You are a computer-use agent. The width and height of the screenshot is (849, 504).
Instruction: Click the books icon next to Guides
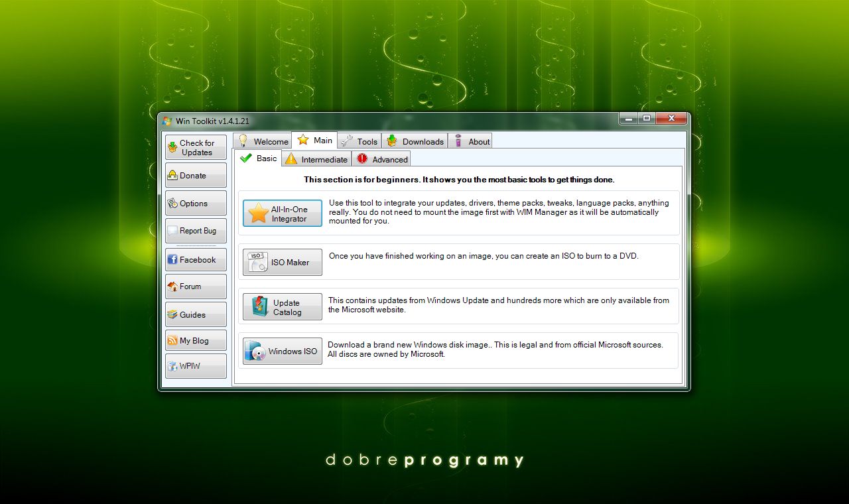pyautogui.click(x=172, y=314)
